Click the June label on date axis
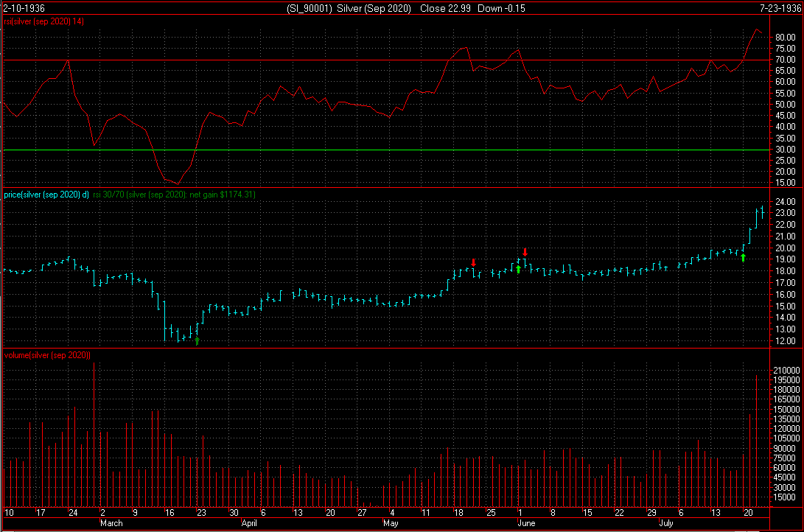 click(x=527, y=523)
